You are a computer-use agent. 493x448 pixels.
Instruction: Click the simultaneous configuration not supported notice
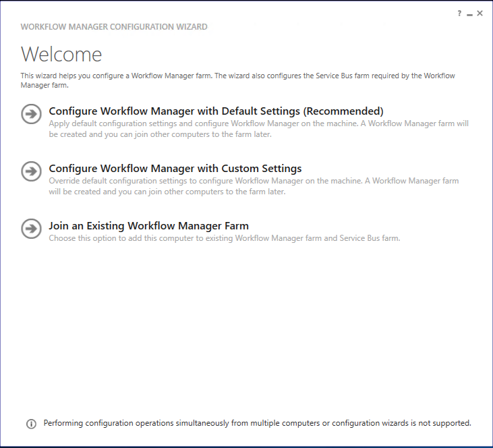tap(257, 423)
